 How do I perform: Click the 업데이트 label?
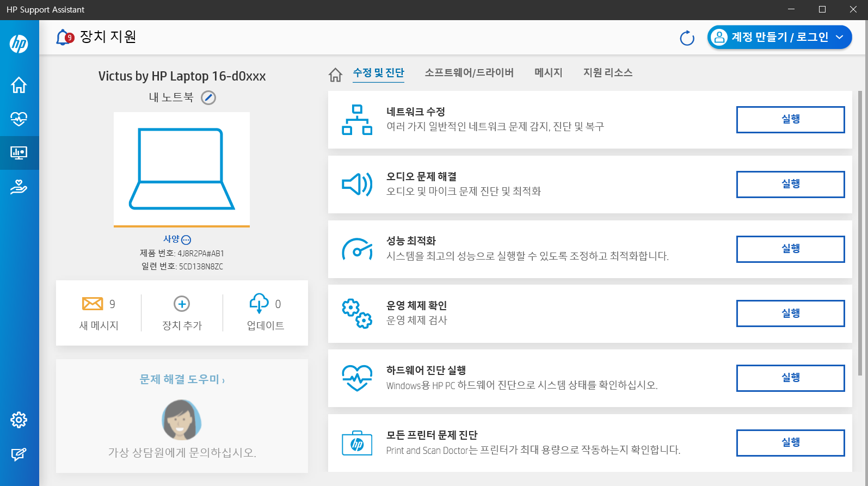point(266,325)
